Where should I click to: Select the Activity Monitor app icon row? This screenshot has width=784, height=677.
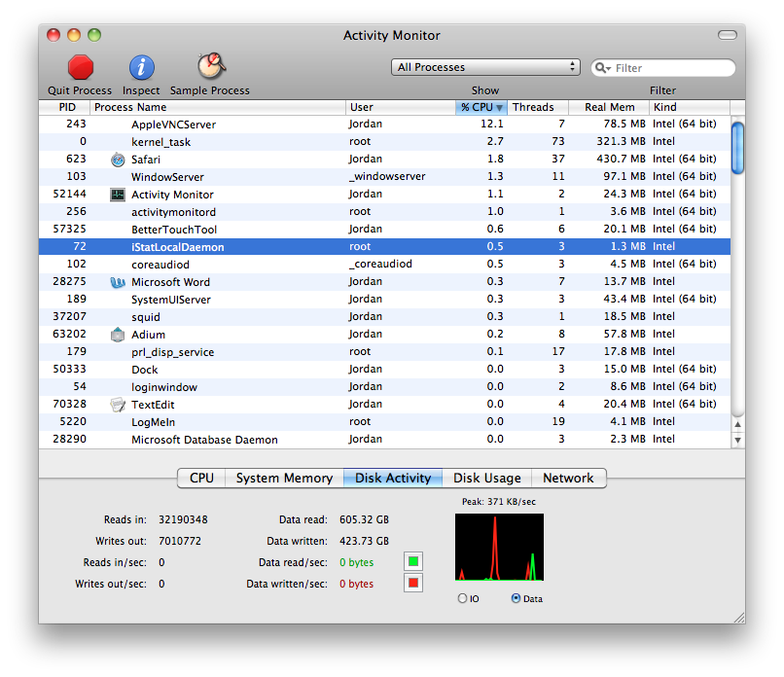coord(118,195)
